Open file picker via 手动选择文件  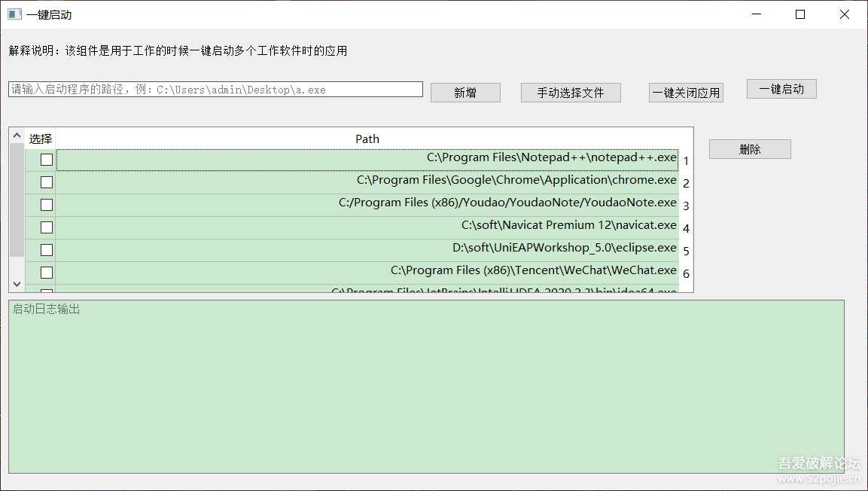[x=571, y=93]
